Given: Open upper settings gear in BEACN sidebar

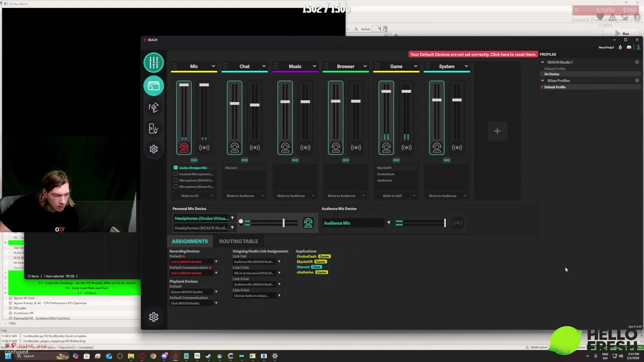Looking at the screenshot, I should tap(153, 149).
